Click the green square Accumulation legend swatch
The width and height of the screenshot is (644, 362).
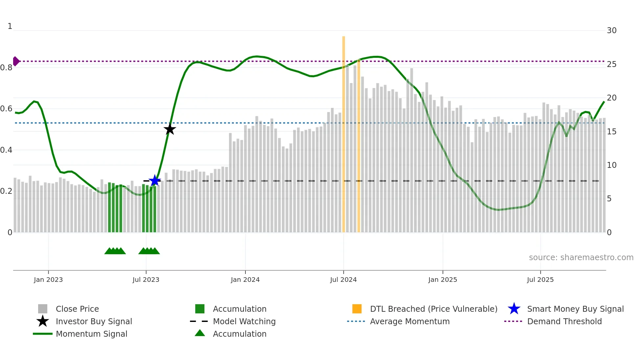[200, 309]
